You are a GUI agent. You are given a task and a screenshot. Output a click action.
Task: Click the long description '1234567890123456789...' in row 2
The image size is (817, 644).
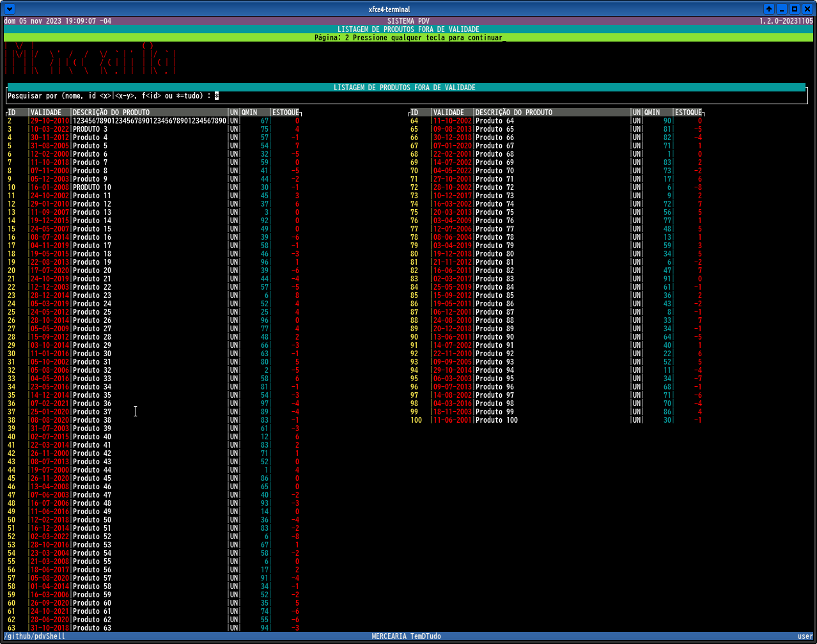pyautogui.click(x=150, y=121)
